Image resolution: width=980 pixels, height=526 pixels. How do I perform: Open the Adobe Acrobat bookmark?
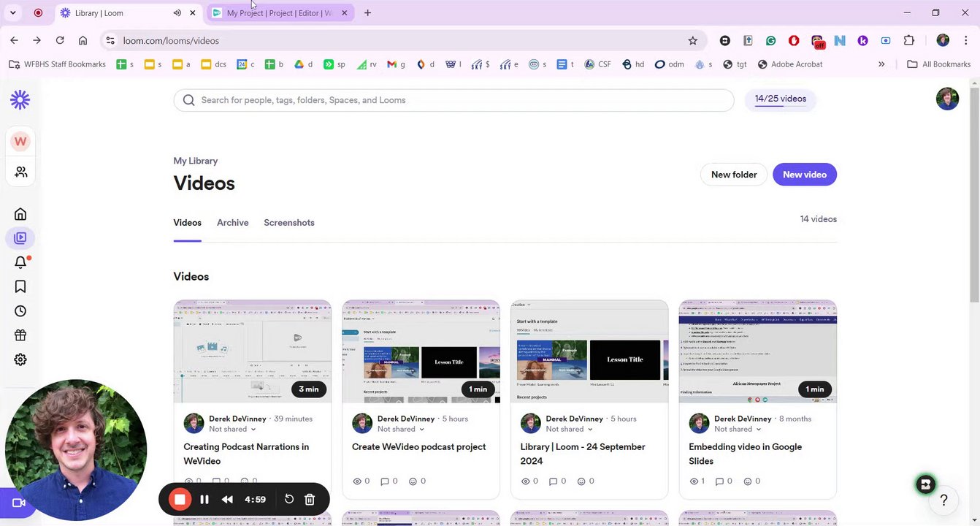790,64
